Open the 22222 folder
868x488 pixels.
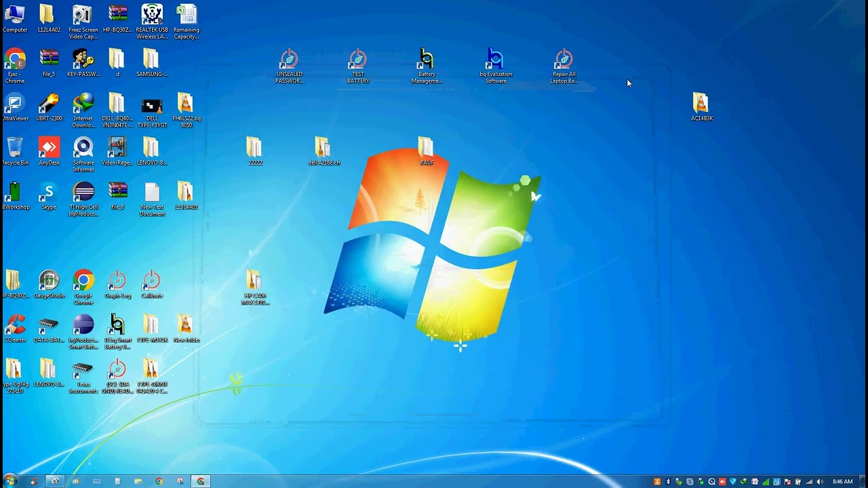tap(254, 151)
